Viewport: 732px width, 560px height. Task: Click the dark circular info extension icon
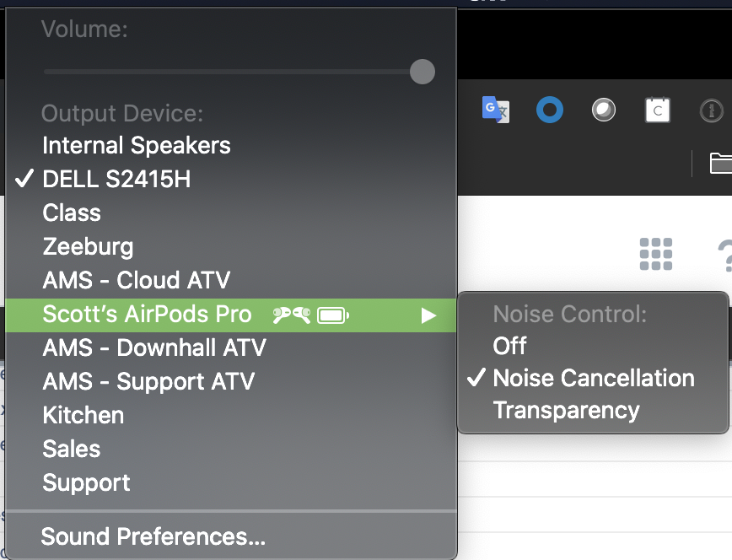pos(711,110)
